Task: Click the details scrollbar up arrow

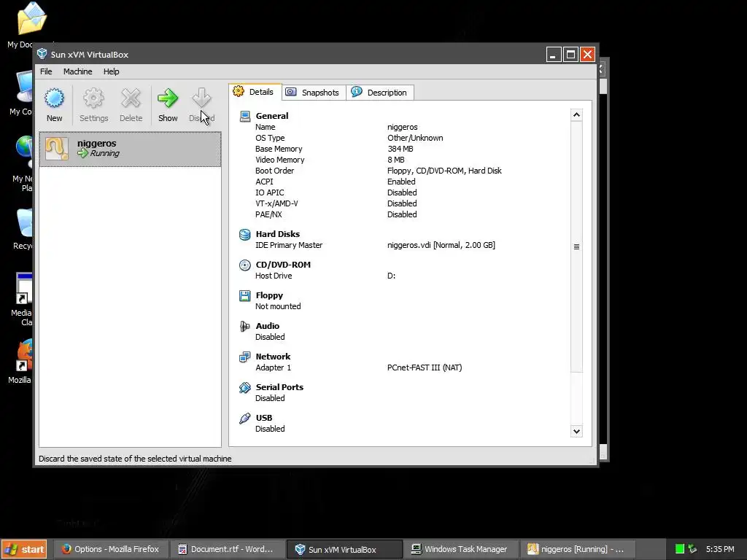Action: pos(576,114)
